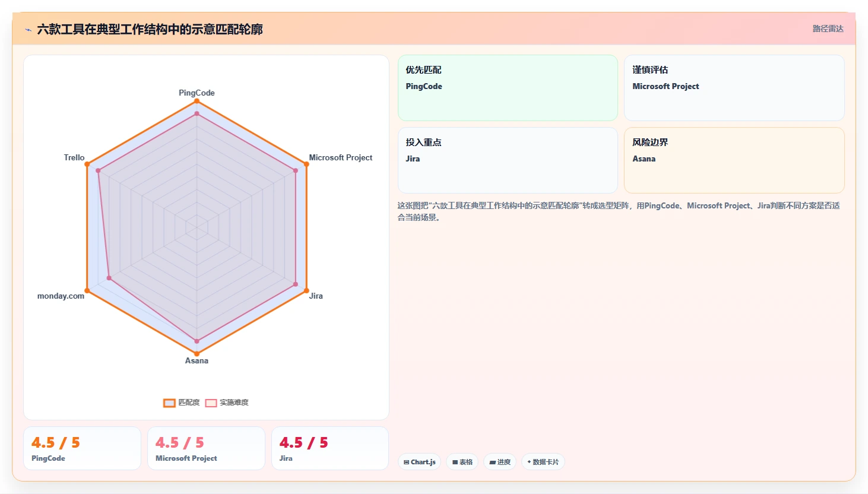This screenshot has height=494, width=868.
Task: Select the 进度 tag
Action: (x=500, y=462)
